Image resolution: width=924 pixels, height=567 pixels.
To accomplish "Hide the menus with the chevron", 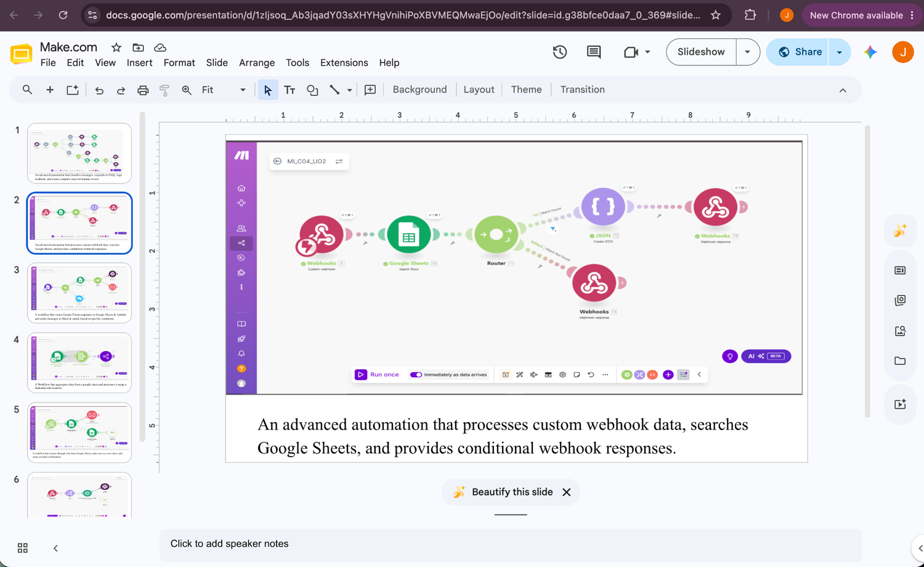I will pos(843,91).
